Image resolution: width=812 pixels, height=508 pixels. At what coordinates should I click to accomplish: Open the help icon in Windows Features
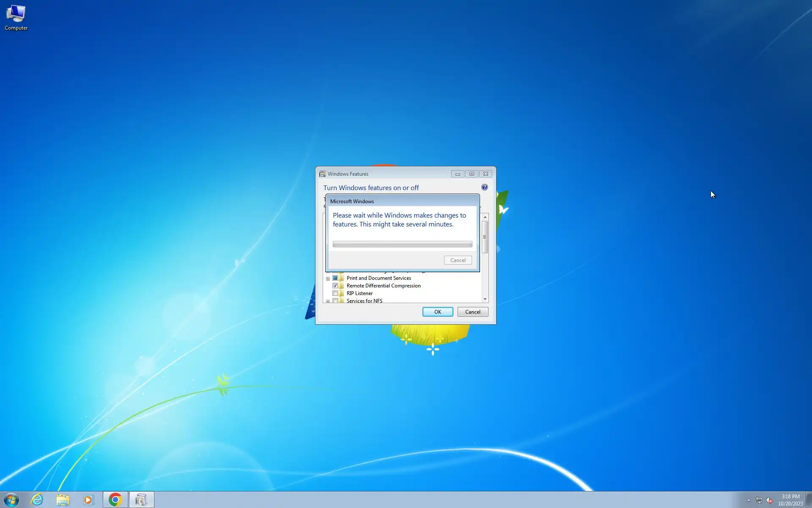[485, 187]
